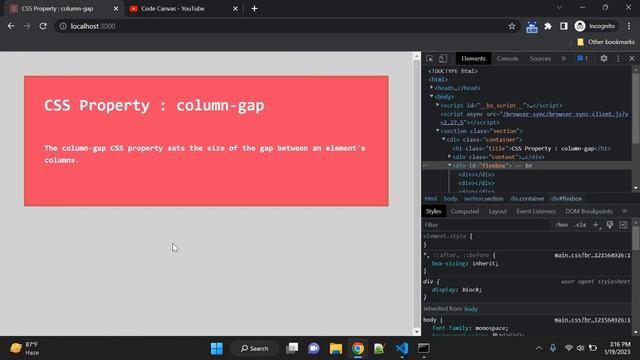640x360 pixels.
Task: Switch to the Styles pane tab
Action: (x=433, y=211)
